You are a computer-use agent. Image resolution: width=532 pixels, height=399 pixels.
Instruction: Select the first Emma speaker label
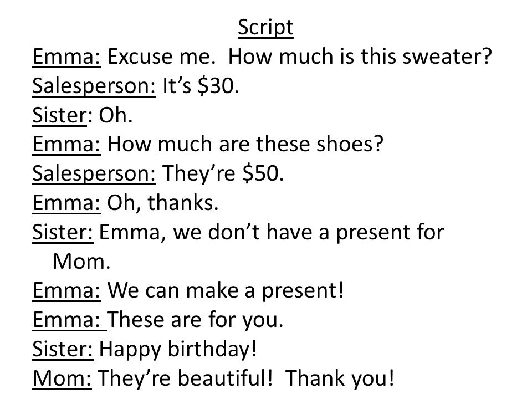pos(66,57)
